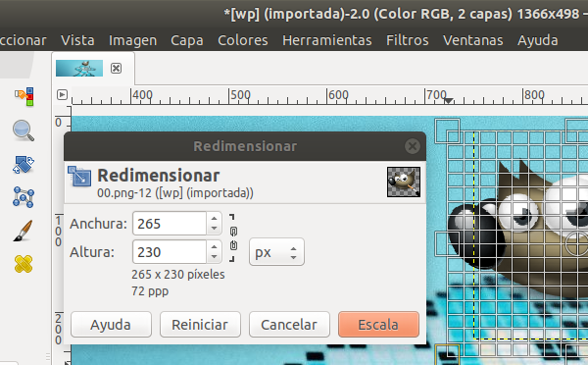Toggle the aspect ratio chain link
Viewport: 588px width, 365px height.
click(233, 238)
